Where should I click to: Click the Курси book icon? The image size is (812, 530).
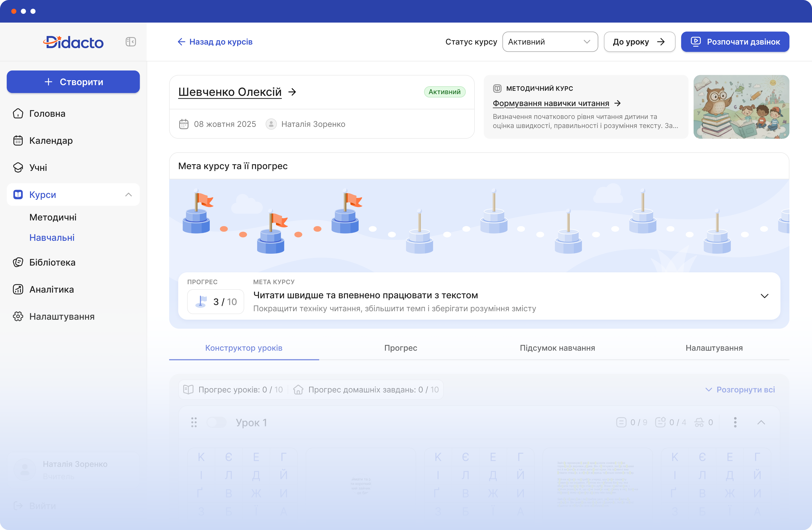click(x=18, y=194)
